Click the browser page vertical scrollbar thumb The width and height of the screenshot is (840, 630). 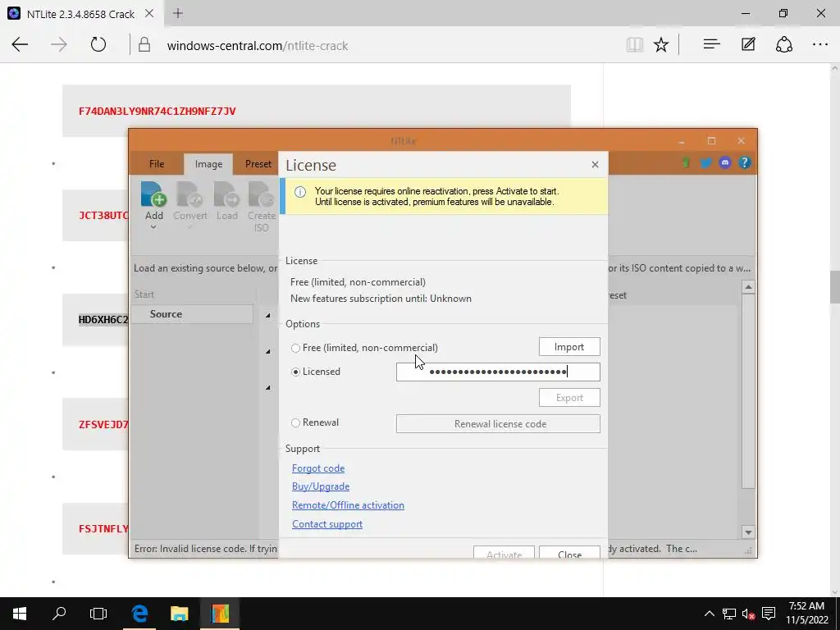pyautogui.click(x=834, y=286)
